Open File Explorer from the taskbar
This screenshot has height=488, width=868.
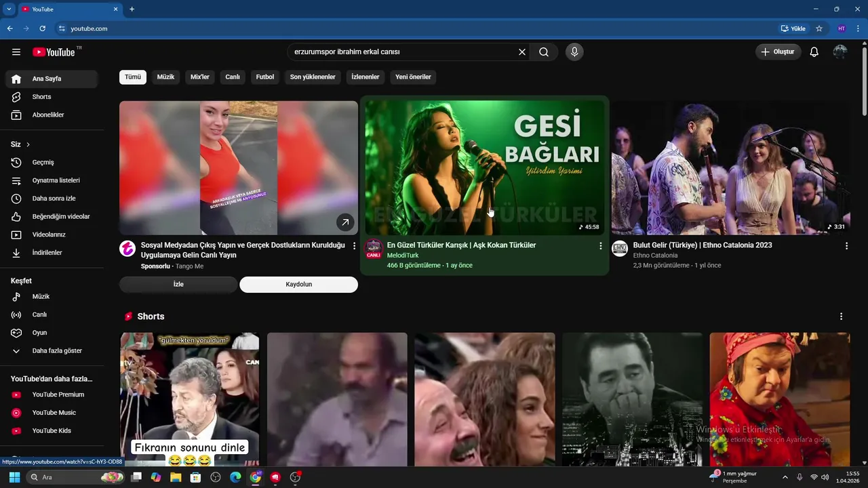(176, 477)
